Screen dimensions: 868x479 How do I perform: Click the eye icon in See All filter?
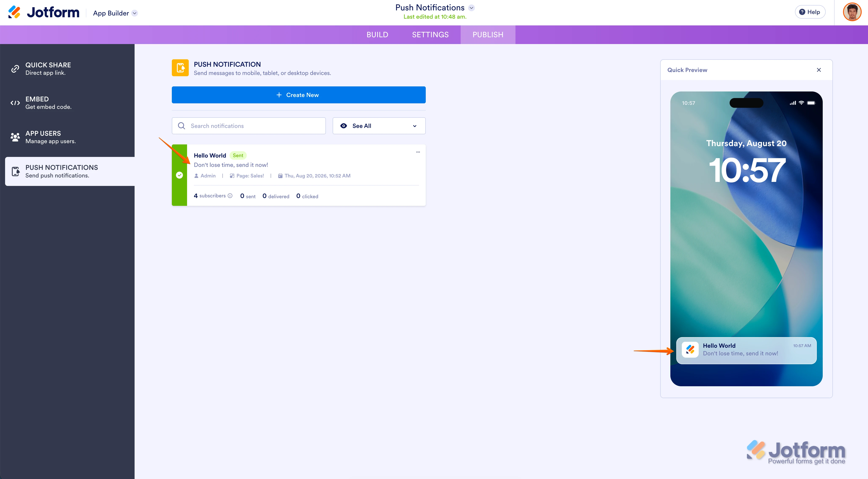point(344,126)
